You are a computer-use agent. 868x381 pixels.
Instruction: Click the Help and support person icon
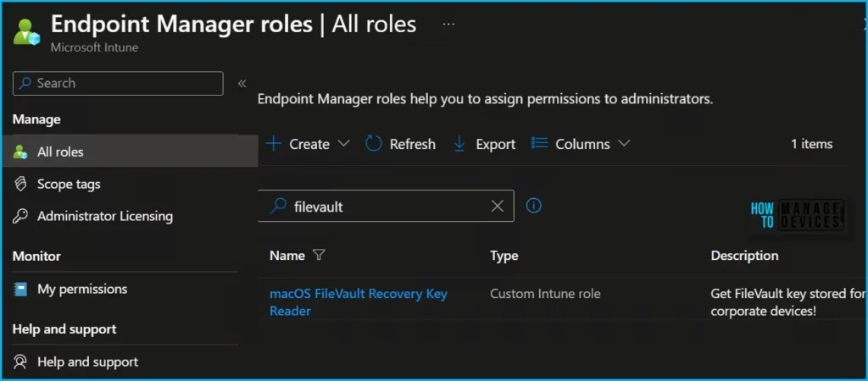pos(20,362)
